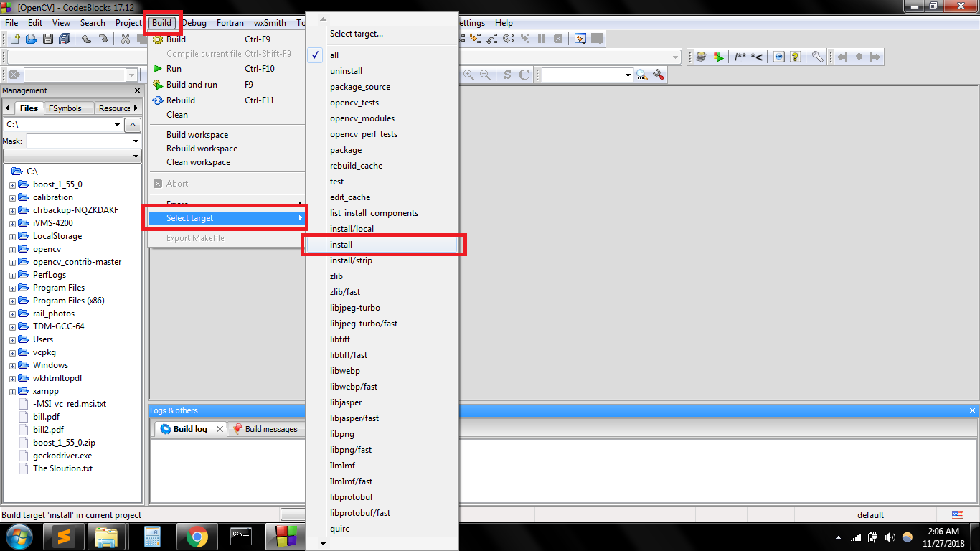The height and width of the screenshot is (551, 980).
Task: Run the search magnifier icon
Action: 641,75
